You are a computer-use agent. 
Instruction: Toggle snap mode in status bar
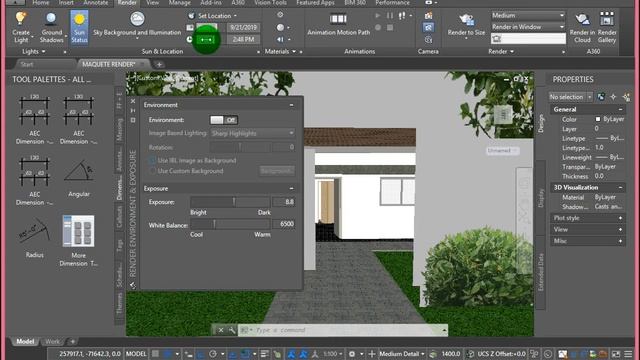point(167,354)
